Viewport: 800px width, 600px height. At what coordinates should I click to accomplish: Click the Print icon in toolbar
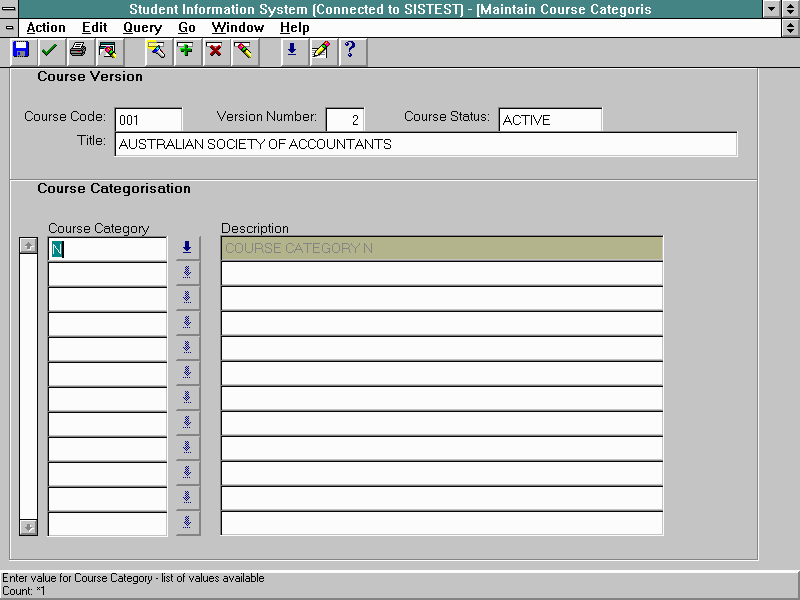click(x=77, y=50)
